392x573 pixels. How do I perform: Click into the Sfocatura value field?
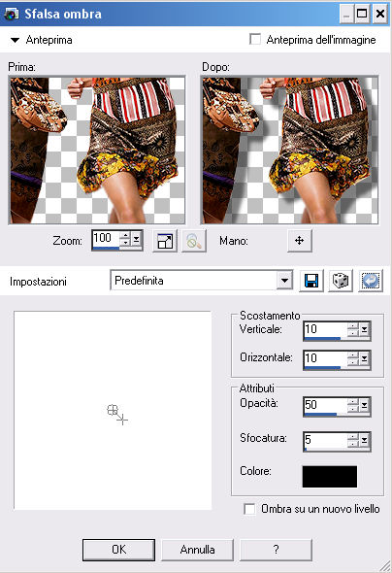[325, 440]
